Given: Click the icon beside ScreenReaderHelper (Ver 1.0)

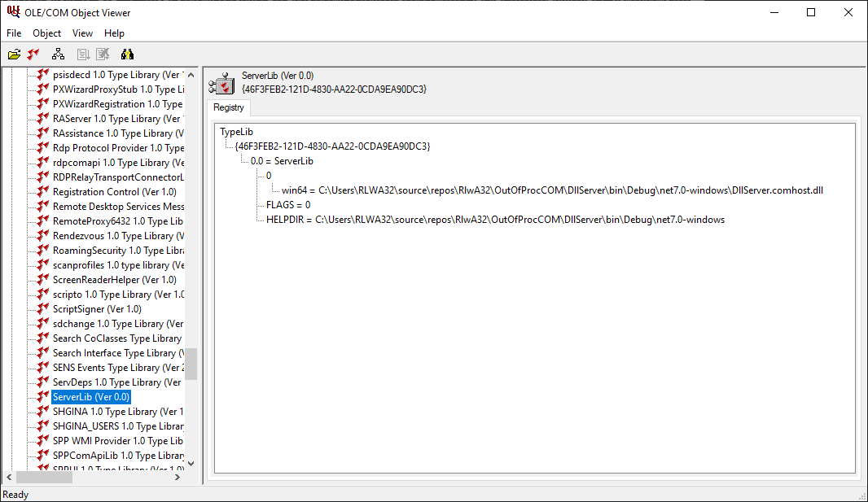Looking at the screenshot, I should [x=43, y=280].
